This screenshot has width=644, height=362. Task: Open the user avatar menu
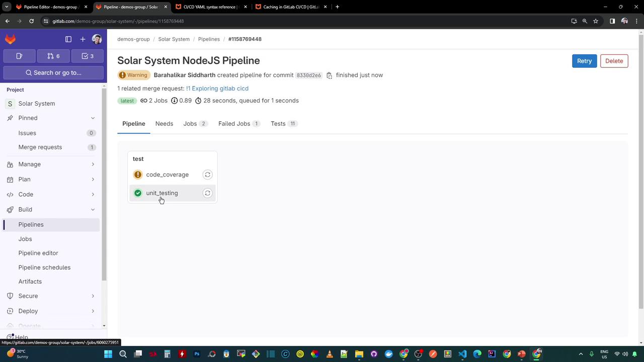point(97,39)
